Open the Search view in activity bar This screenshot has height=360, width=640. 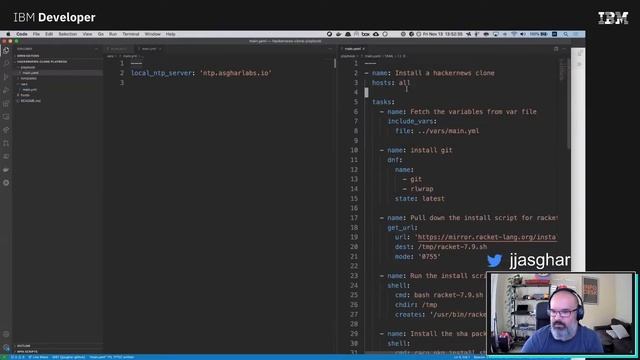click(6, 64)
